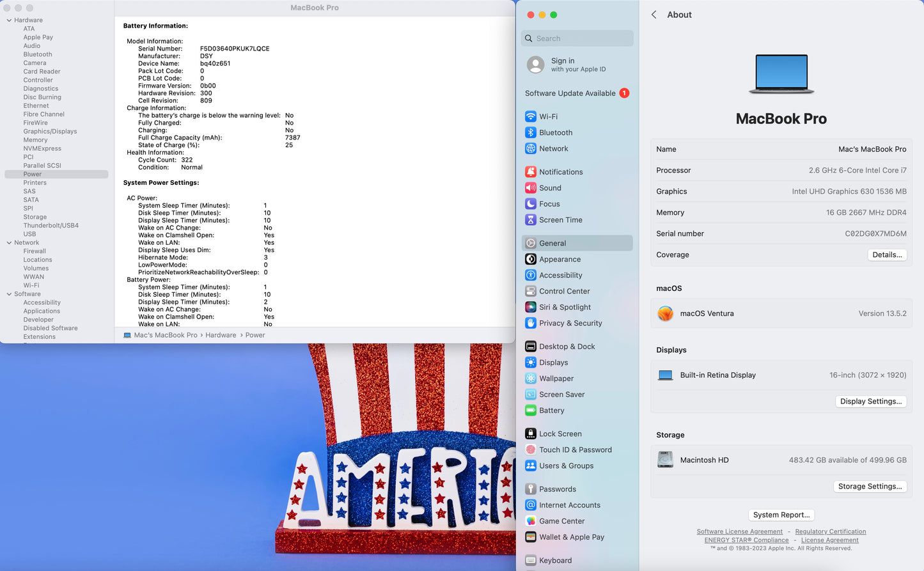924x571 pixels.
Task: Collapse the Network tree section
Action: (x=9, y=243)
